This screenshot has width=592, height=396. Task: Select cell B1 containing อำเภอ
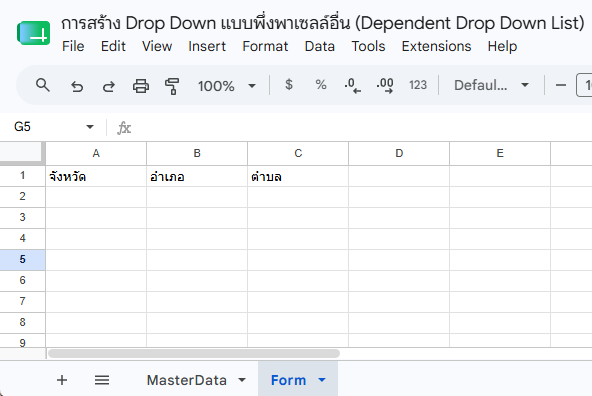coord(197,176)
